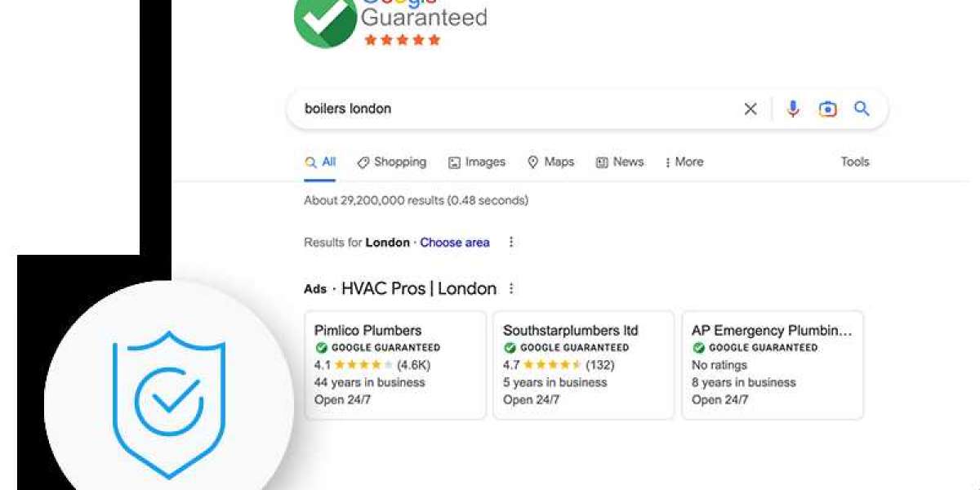Start voice search with the microphone icon

coord(793,109)
